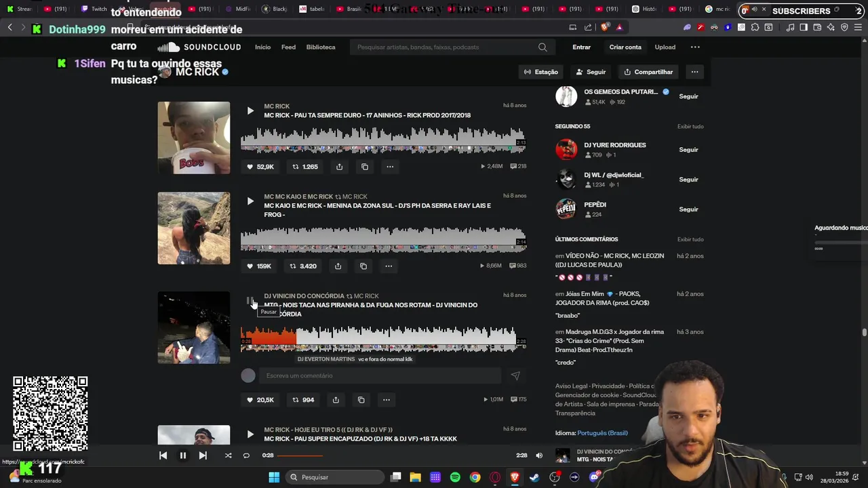Mute the player volume icon
This screenshot has width=868, height=488.
click(x=539, y=455)
